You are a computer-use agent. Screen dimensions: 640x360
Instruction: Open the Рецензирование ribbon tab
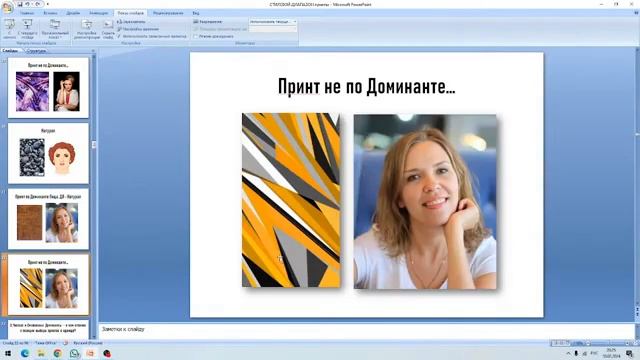(x=168, y=13)
